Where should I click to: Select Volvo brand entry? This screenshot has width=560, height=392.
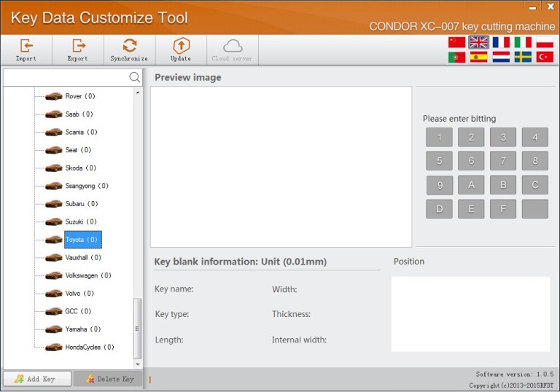click(x=79, y=294)
